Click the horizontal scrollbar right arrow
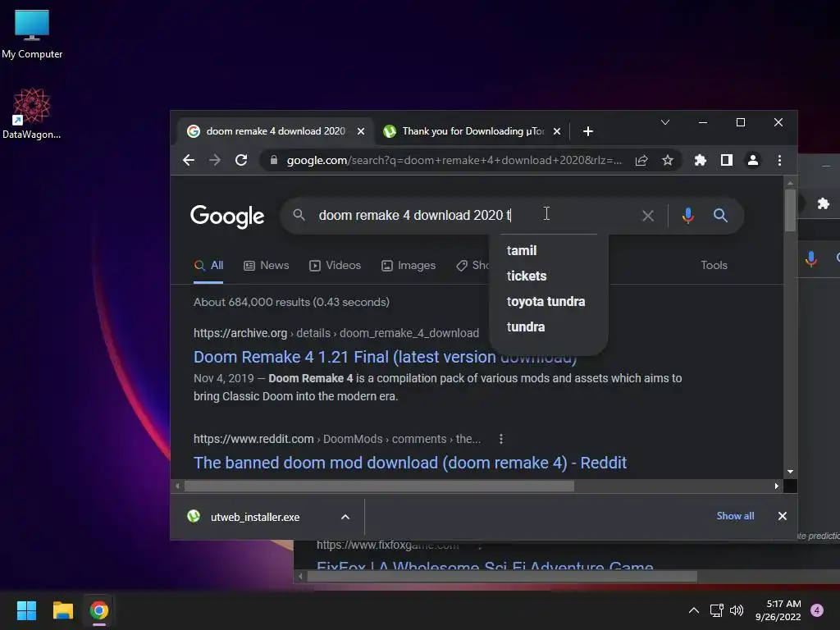 tap(776, 486)
